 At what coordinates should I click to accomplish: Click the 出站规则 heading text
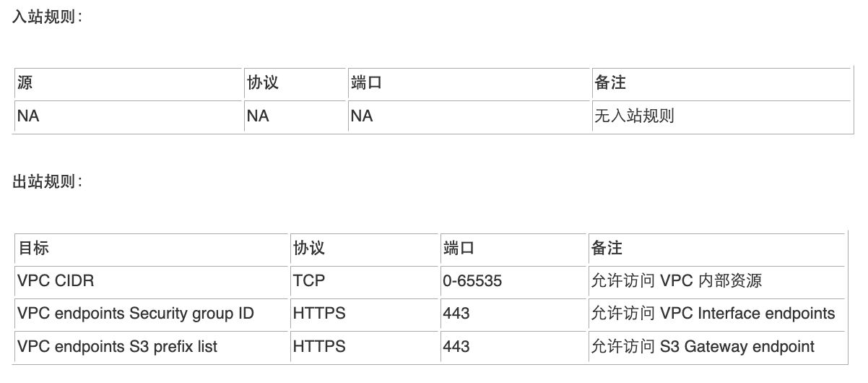(x=48, y=182)
